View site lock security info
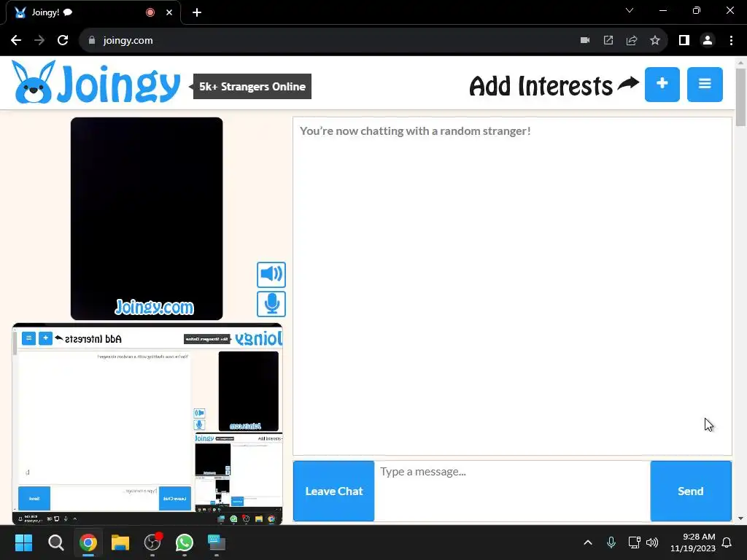 click(92, 41)
